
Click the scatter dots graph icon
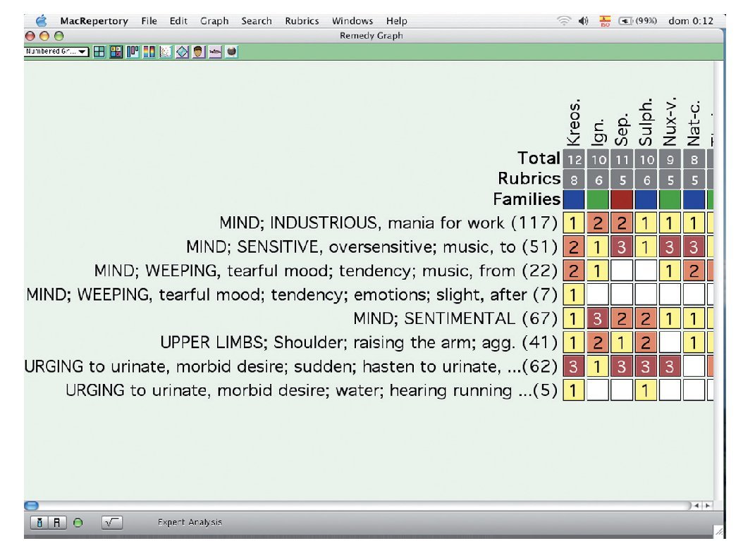coord(165,52)
